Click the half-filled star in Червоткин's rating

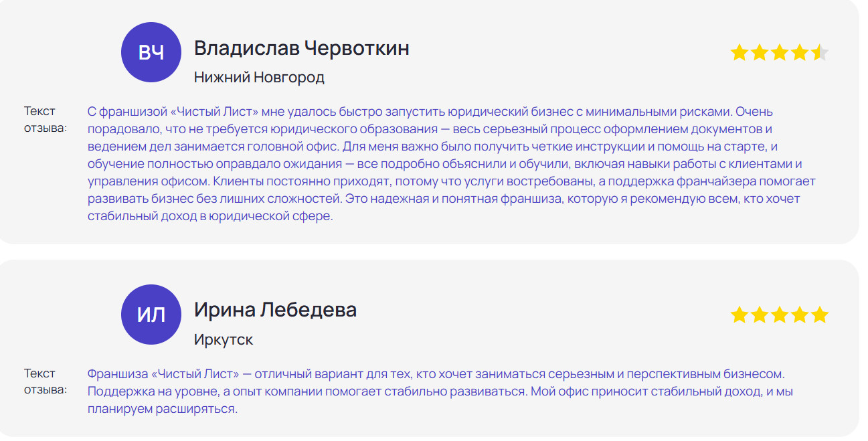coord(820,53)
